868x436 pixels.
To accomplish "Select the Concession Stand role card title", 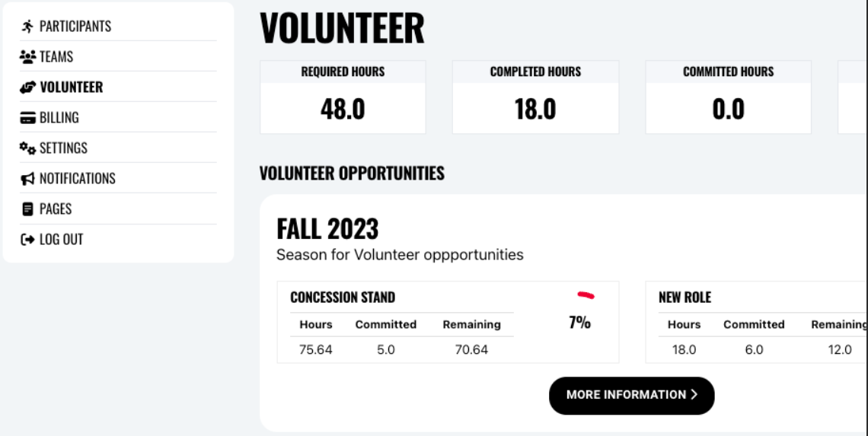I will point(343,298).
